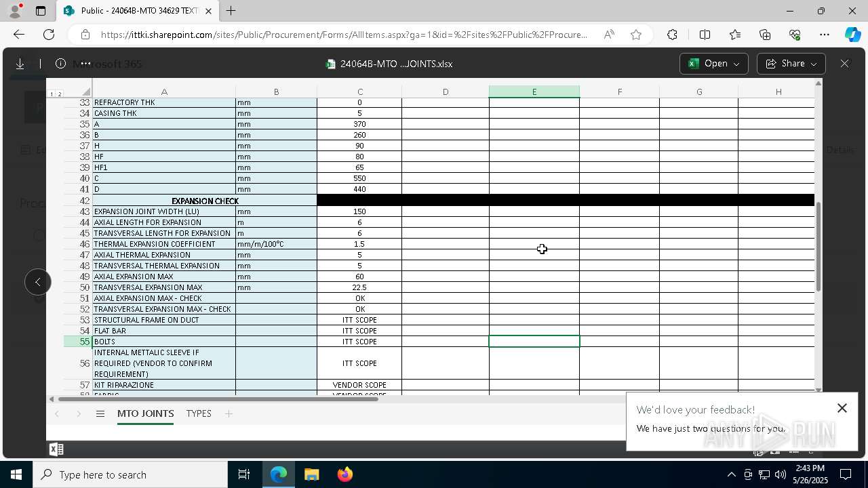Refresh the browser page
The height and width of the screenshot is (488, 868).
click(x=49, y=35)
